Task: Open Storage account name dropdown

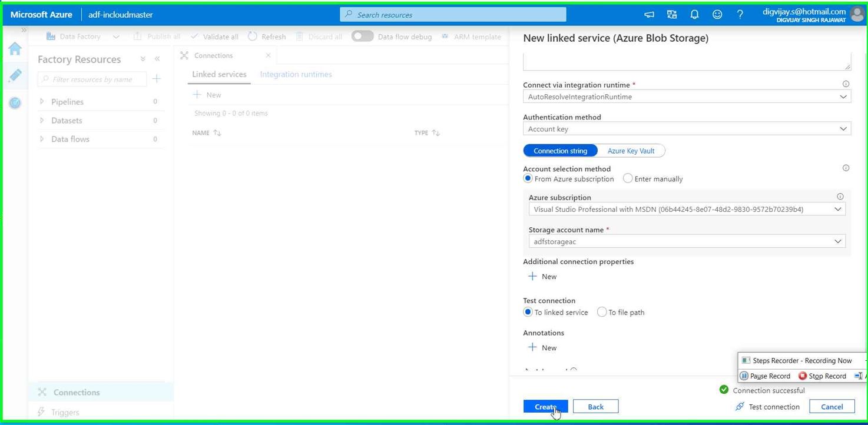Action: tap(687, 241)
